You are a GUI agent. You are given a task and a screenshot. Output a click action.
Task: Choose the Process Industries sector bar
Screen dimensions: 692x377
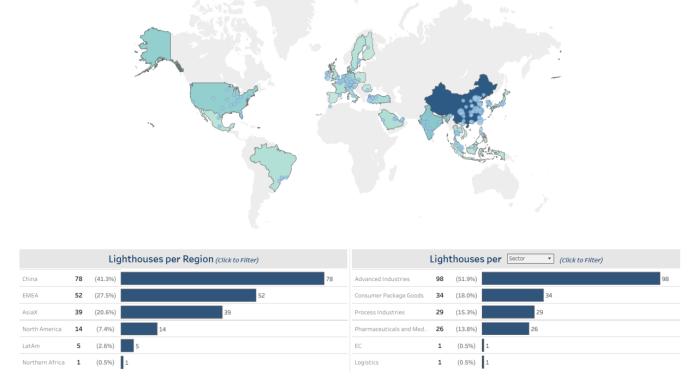coord(508,312)
